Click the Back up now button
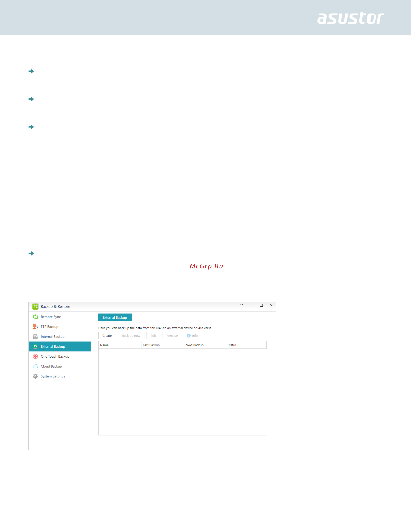The width and height of the screenshot is (411, 532). click(x=131, y=336)
